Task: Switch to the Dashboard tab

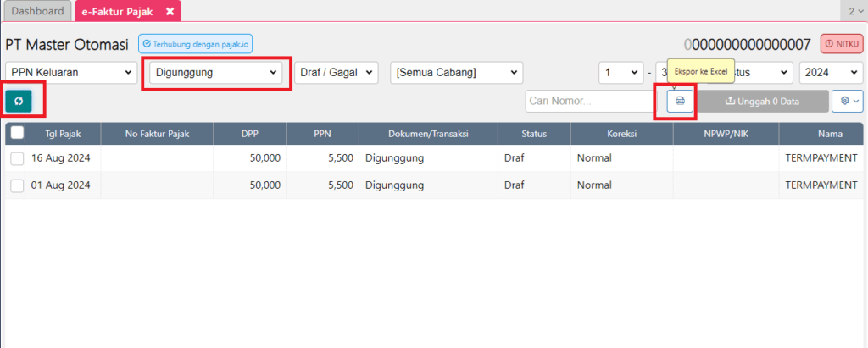Action: pos(37,11)
